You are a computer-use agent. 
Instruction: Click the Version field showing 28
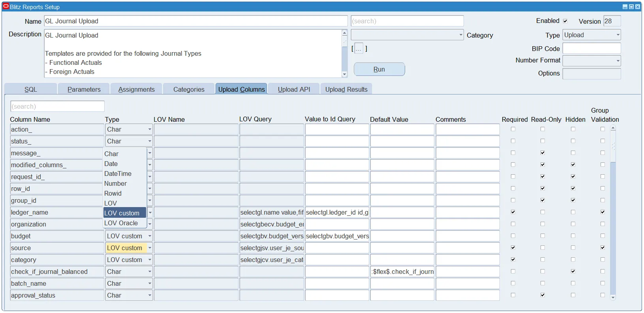[x=612, y=21]
